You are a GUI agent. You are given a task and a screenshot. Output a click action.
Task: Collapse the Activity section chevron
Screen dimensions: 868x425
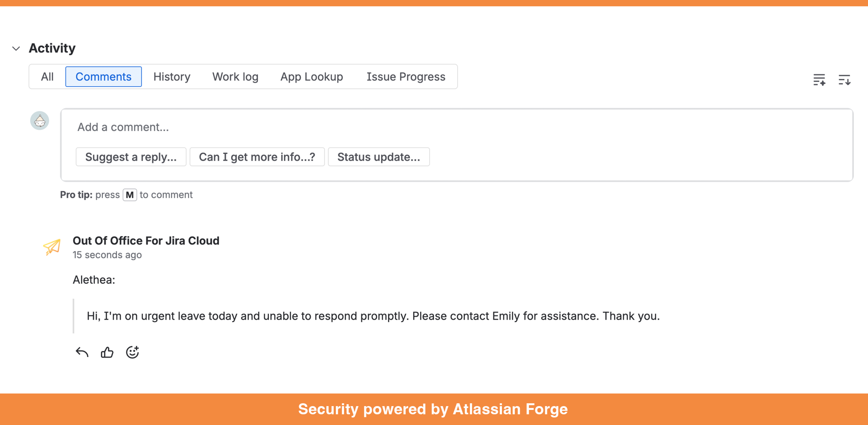16,49
